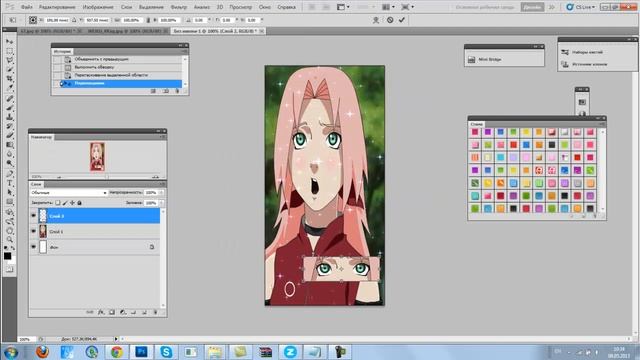Switch between free transform and warp modes

click(376, 20)
